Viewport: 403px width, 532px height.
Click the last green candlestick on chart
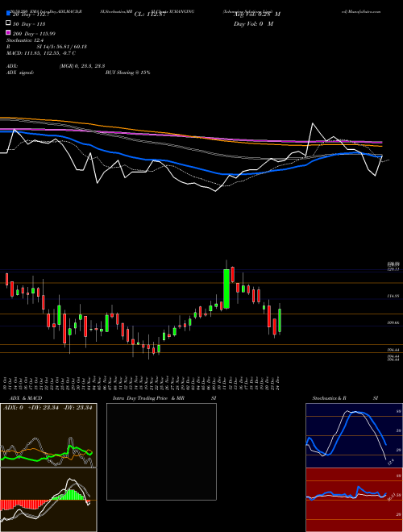click(280, 320)
